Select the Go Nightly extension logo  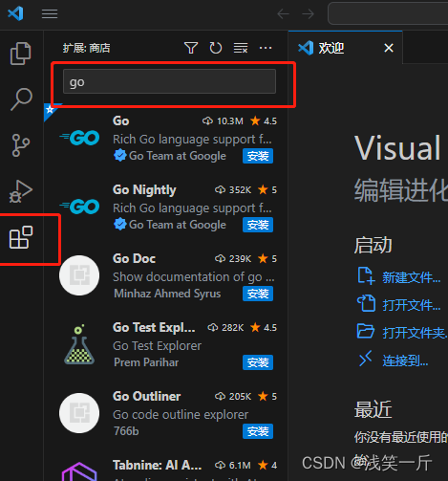79,207
